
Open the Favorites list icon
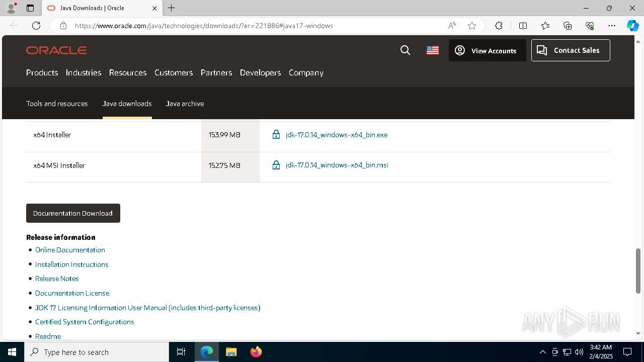(545, 26)
